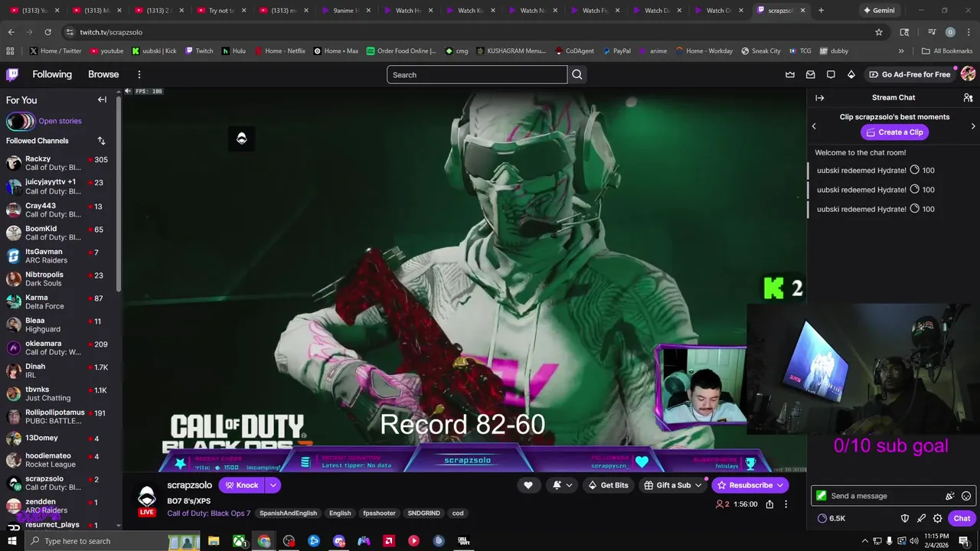Open the Notifications inbox icon
980x551 pixels.
[811, 74]
